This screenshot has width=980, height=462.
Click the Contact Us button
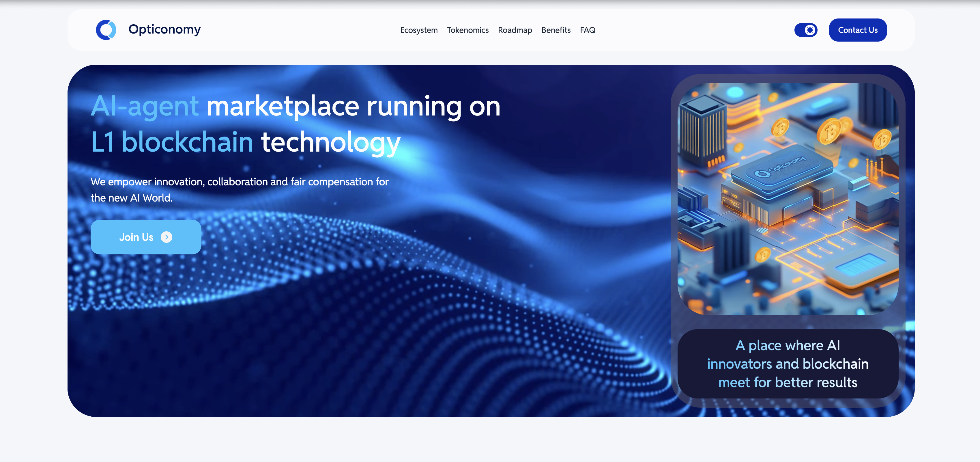[x=858, y=30]
